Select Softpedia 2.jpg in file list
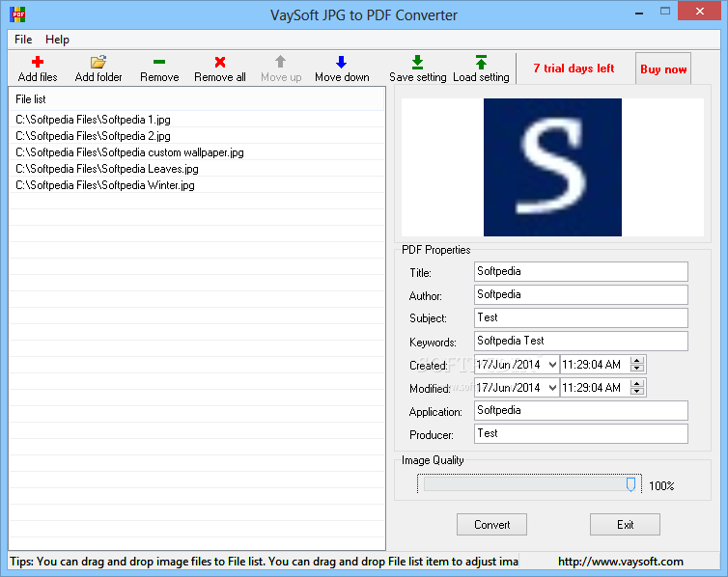This screenshot has height=577, width=728. (x=197, y=136)
